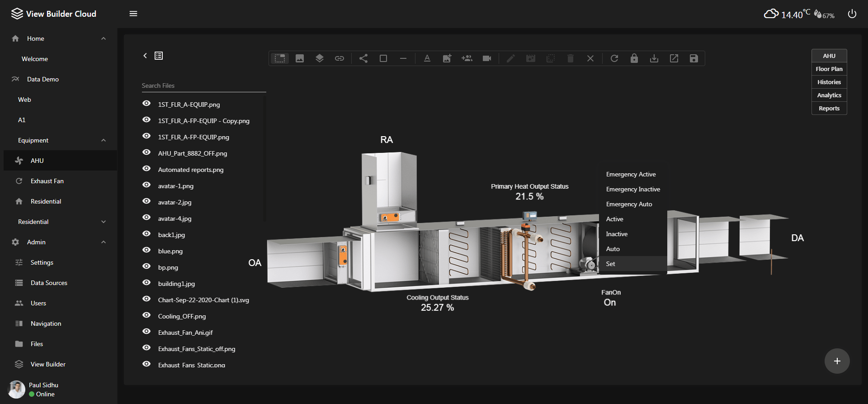
Task: Select Emergency Active from the list
Action: [x=631, y=174]
